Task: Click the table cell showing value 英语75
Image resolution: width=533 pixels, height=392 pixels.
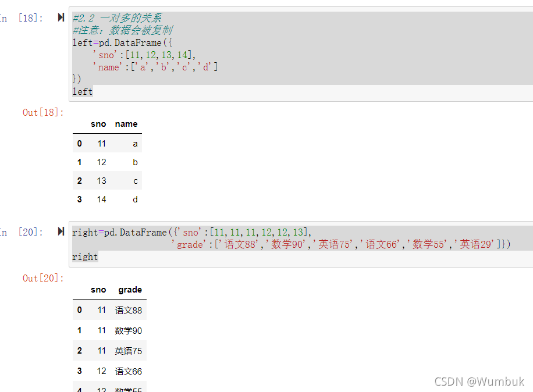Action: click(x=129, y=350)
